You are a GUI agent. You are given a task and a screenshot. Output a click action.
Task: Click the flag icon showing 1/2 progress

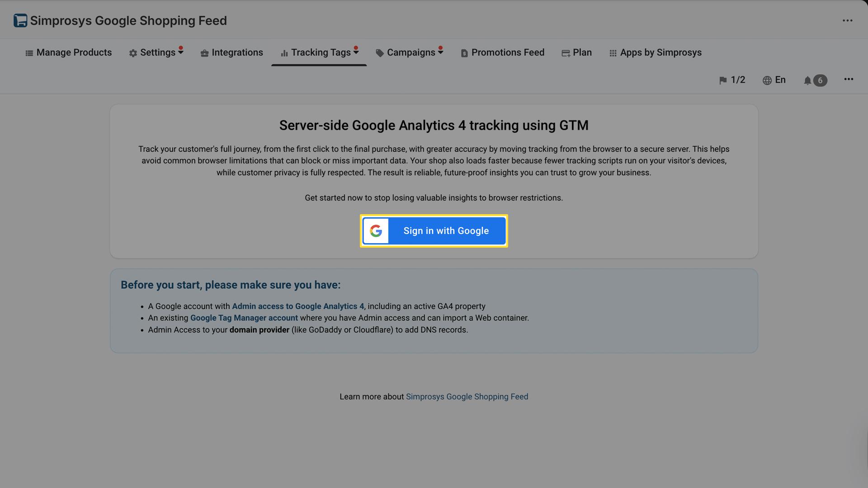(x=723, y=80)
